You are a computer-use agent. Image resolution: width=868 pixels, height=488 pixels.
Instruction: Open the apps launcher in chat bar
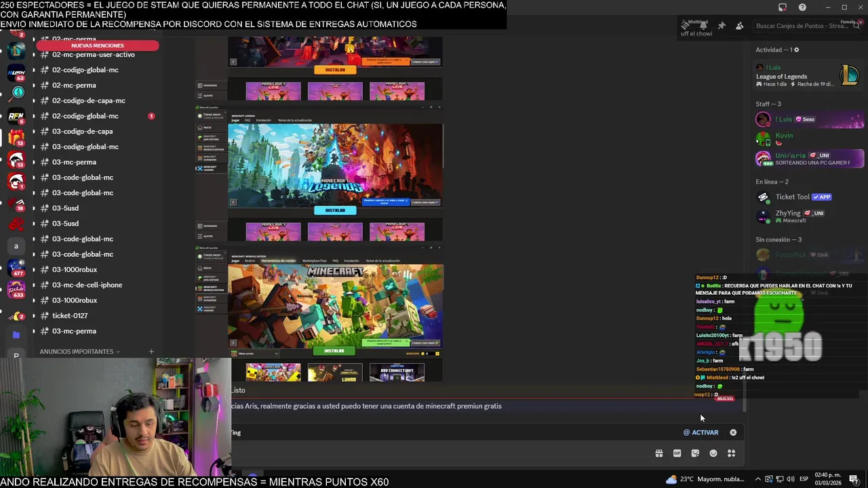tap(732, 453)
